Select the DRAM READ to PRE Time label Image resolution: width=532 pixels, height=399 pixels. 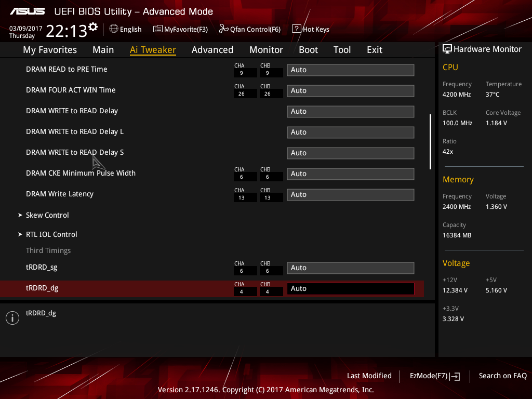(x=66, y=69)
